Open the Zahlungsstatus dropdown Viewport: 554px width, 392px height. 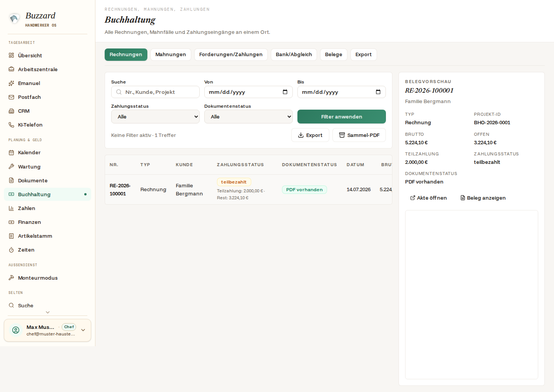(x=155, y=117)
